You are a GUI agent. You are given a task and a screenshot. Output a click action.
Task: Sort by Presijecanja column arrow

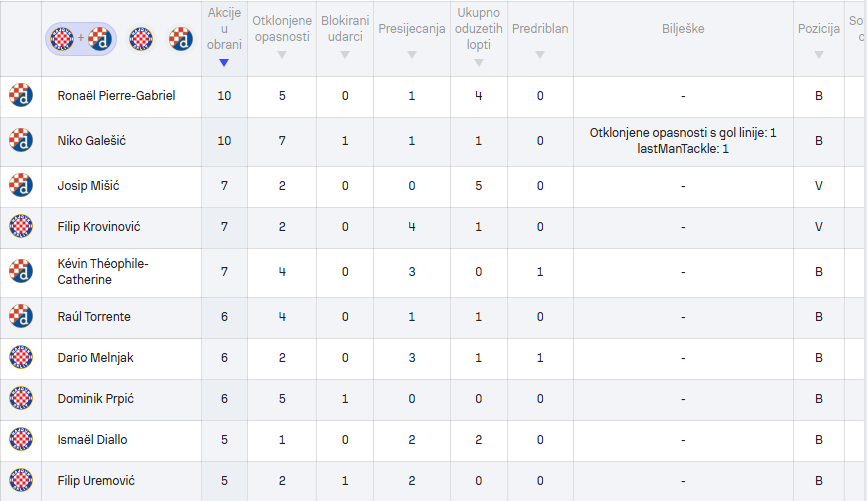[x=412, y=55]
